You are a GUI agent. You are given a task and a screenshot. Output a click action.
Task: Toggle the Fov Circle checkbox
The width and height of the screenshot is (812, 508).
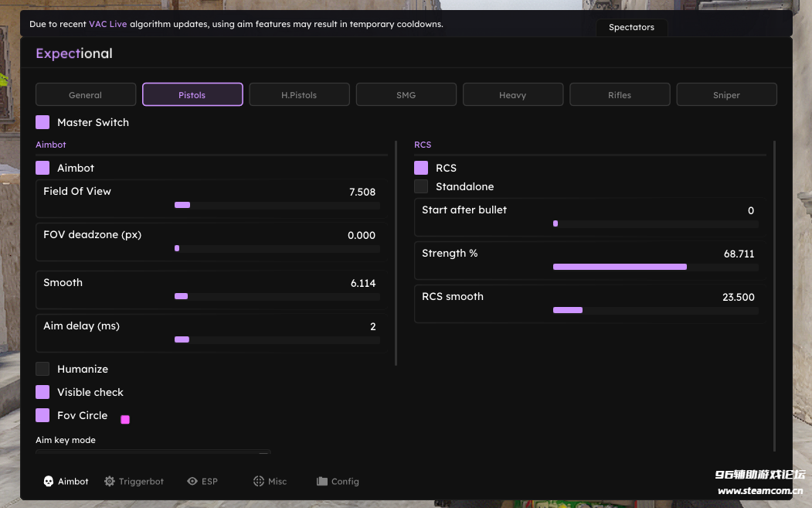[x=42, y=416]
